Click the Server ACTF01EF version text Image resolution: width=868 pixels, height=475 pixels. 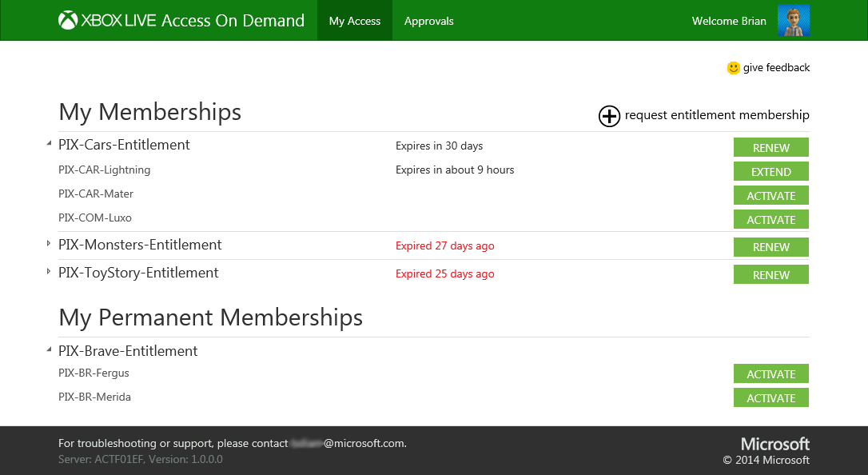coord(141,460)
